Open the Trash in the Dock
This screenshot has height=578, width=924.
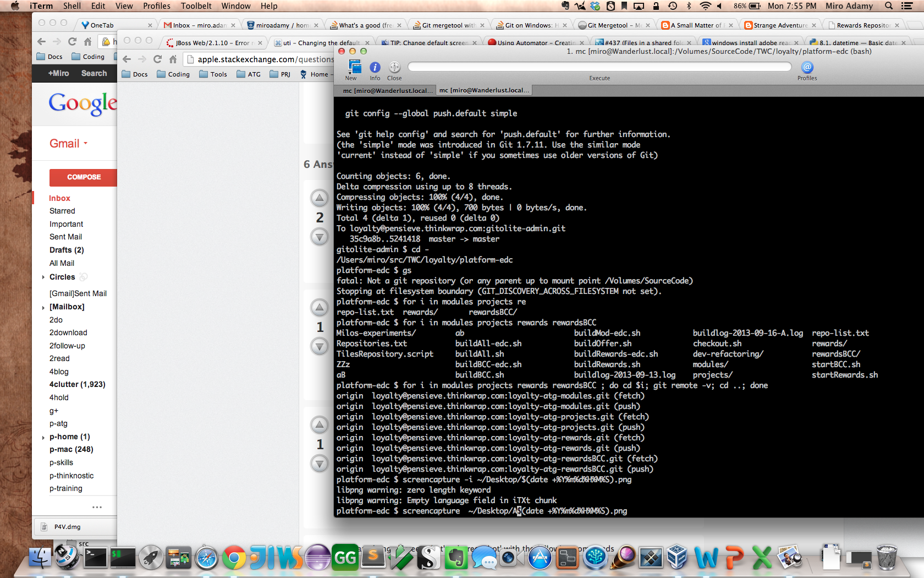[x=887, y=557]
